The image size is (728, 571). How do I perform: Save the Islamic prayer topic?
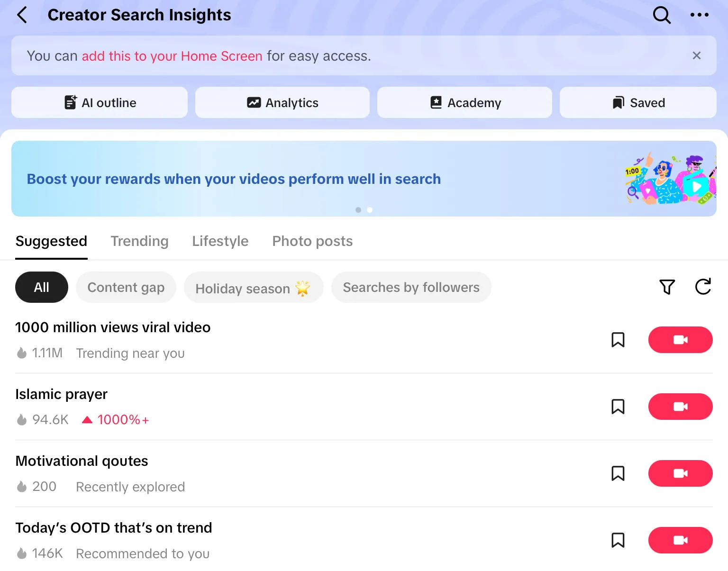(618, 407)
